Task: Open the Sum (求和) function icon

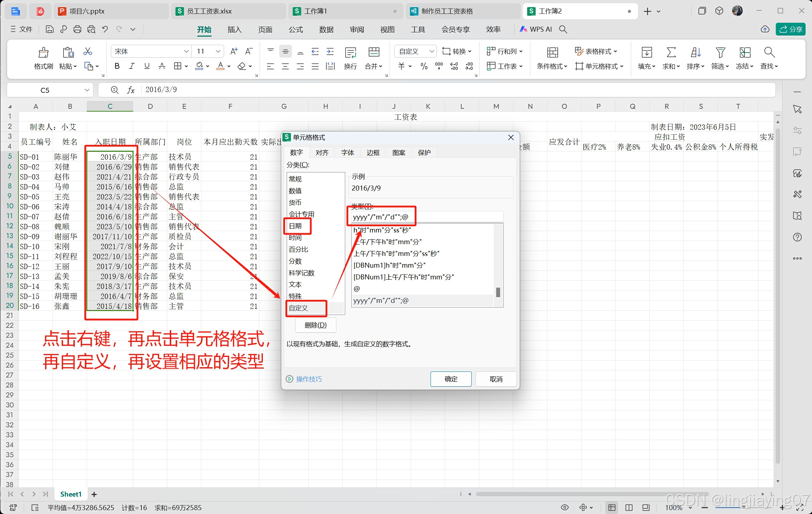Action: 671,53
